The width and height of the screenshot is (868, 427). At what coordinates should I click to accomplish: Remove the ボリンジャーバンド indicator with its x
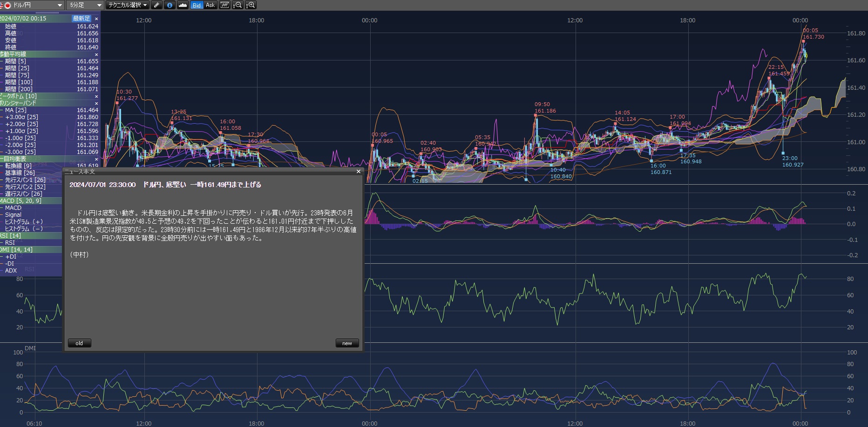coord(96,103)
